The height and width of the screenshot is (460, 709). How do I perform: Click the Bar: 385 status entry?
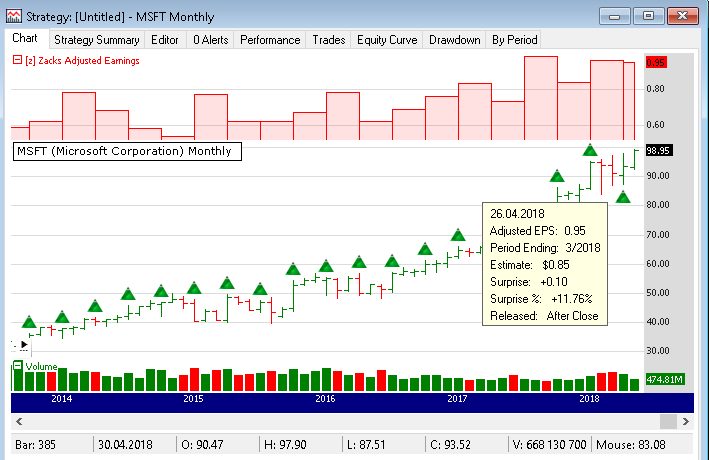coord(35,445)
